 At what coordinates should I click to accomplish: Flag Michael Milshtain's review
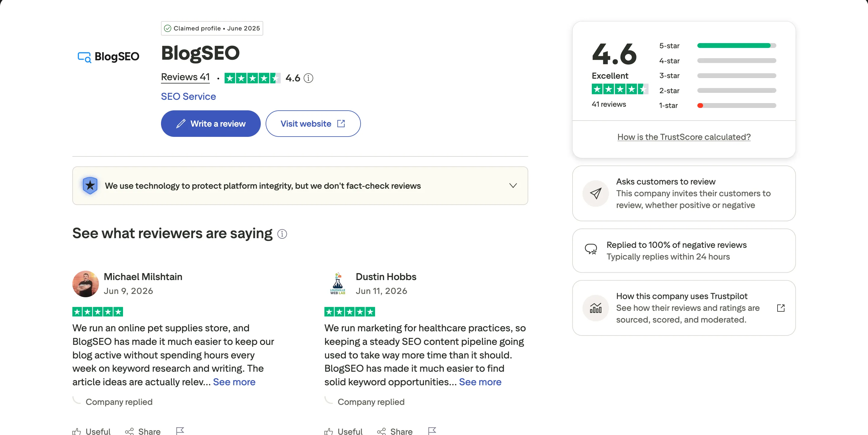180,430
